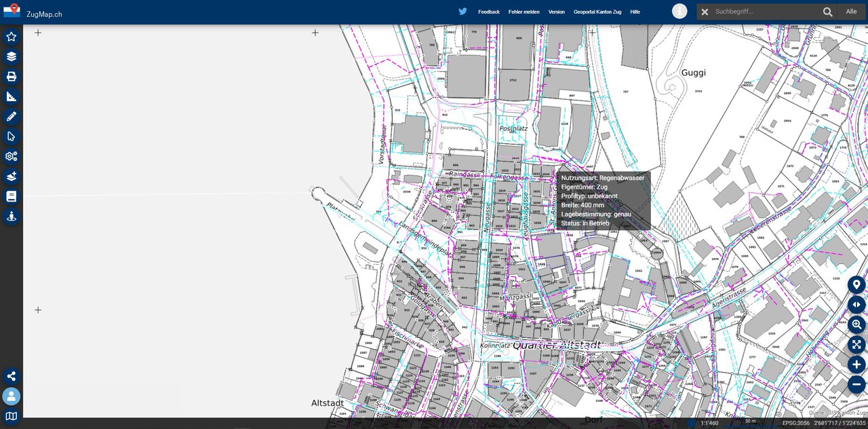
Task: Click the Twitter bird icon
Action: [462, 12]
